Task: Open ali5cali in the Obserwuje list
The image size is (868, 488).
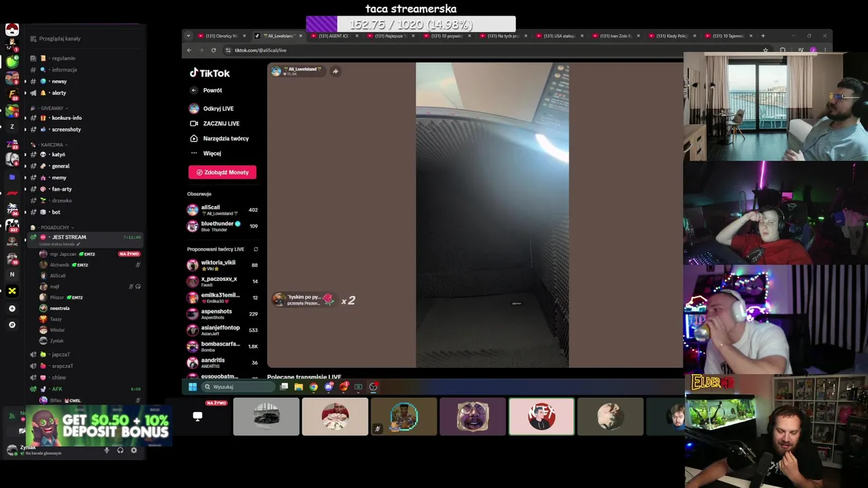Action: 222,210
